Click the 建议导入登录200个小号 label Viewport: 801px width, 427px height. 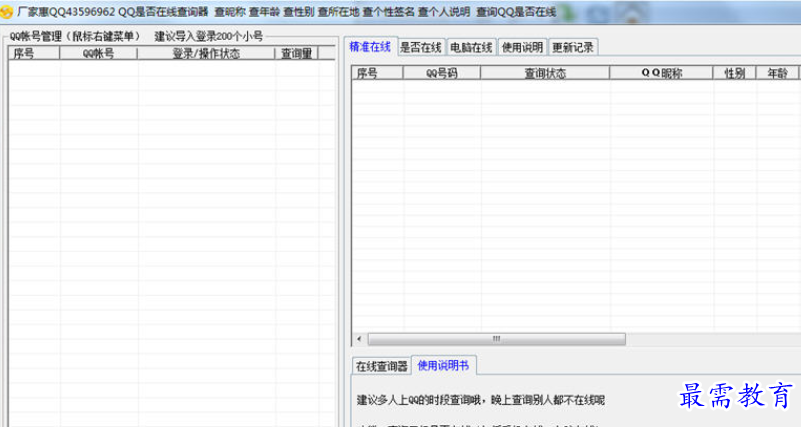[x=208, y=36]
